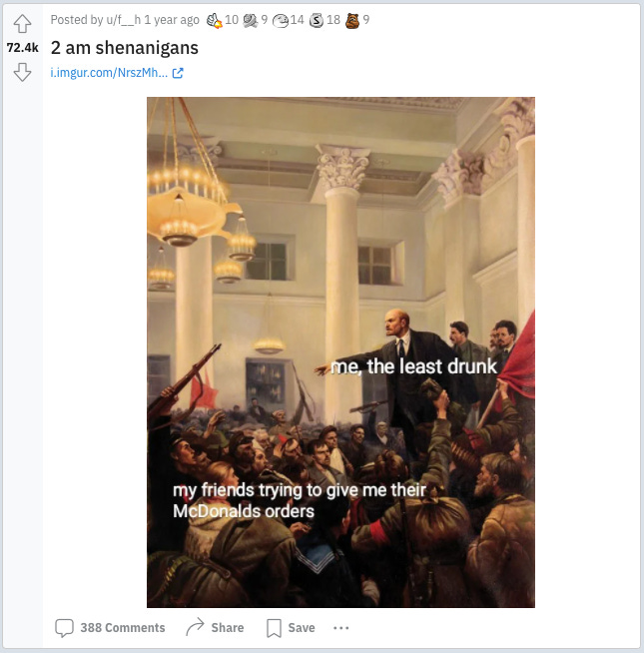Open the post title 2 am shenanigans

(x=125, y=48)
